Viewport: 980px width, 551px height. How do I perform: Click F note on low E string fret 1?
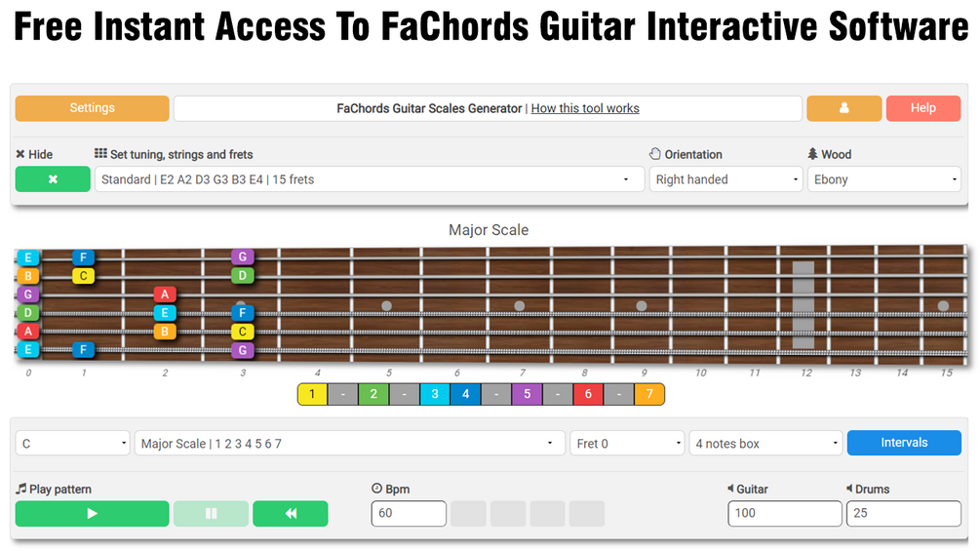(x=83, y=350)
